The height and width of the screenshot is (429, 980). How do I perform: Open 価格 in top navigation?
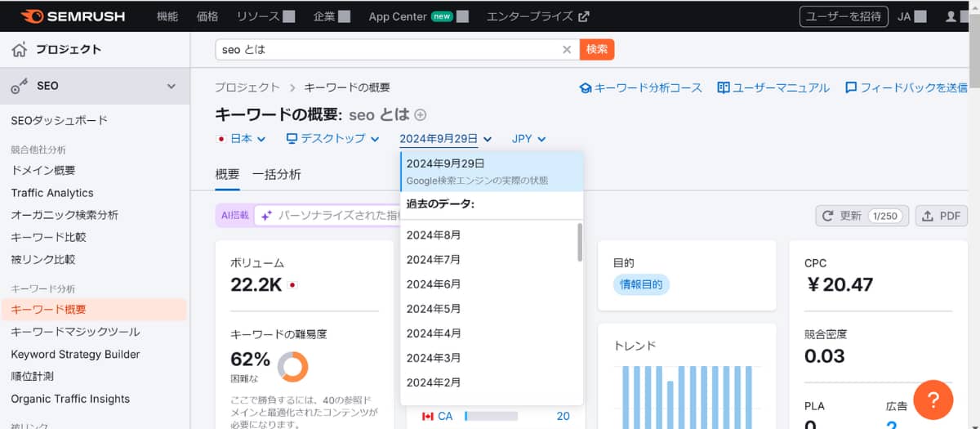tap(207, 16)
